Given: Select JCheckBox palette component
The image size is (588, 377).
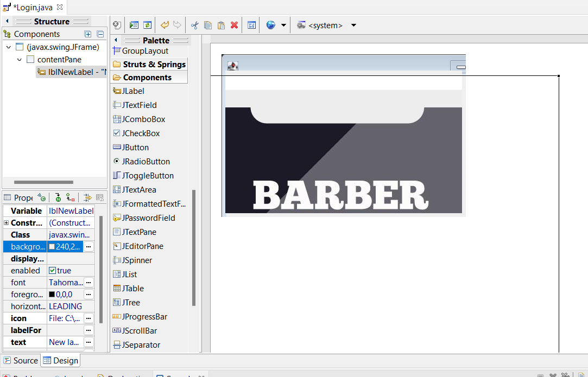Looking at the screenshot, I should click(x=136, y=133).
